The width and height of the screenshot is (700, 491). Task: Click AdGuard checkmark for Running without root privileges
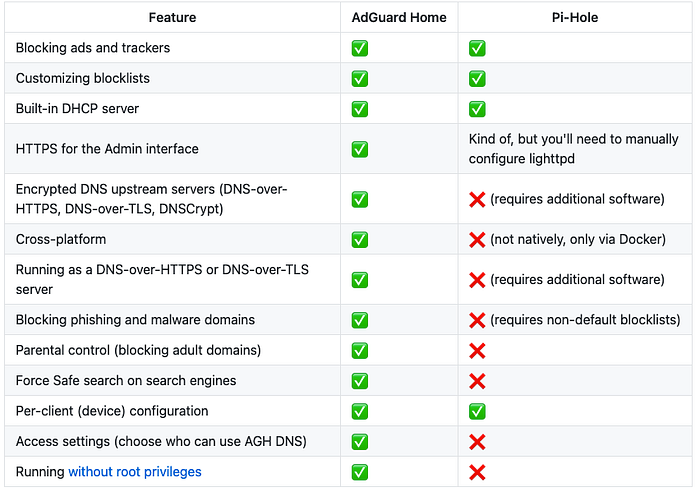(360, 472)
